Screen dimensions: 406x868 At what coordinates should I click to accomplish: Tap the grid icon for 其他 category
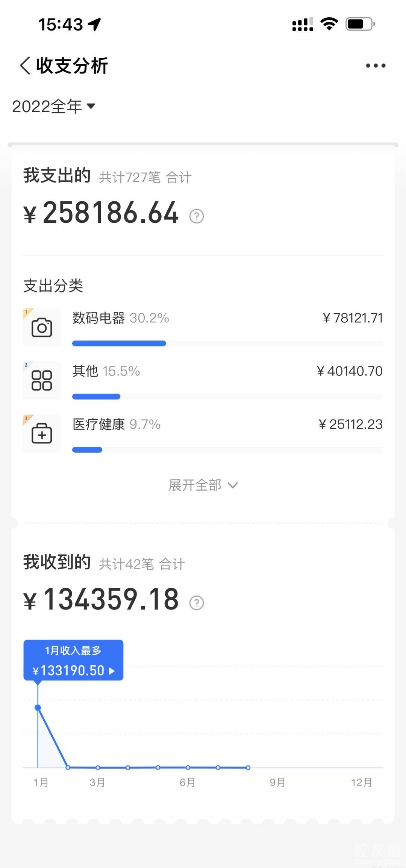(x=42, y=380)
